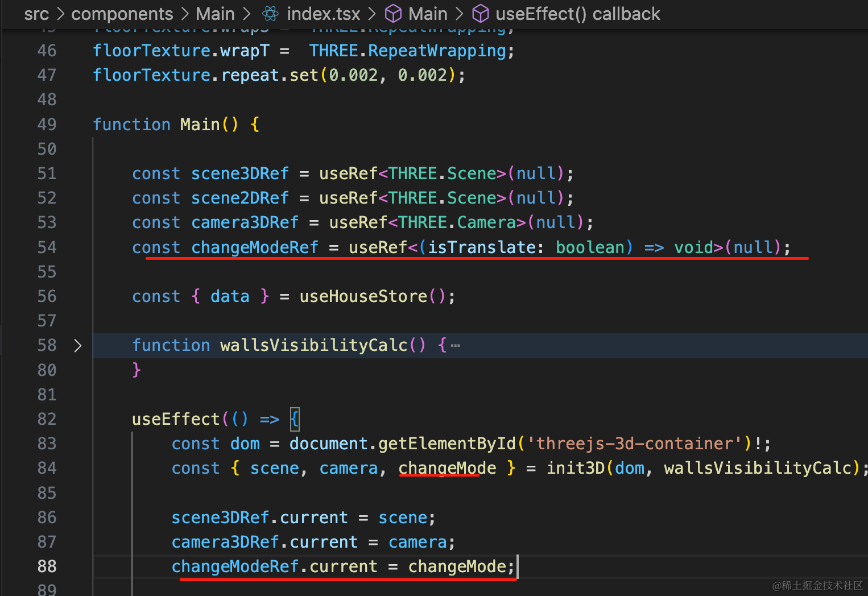Click the 'src' breadcrumb segment
The height and width of the screenshot is (596, 868).
click(36, 14)
